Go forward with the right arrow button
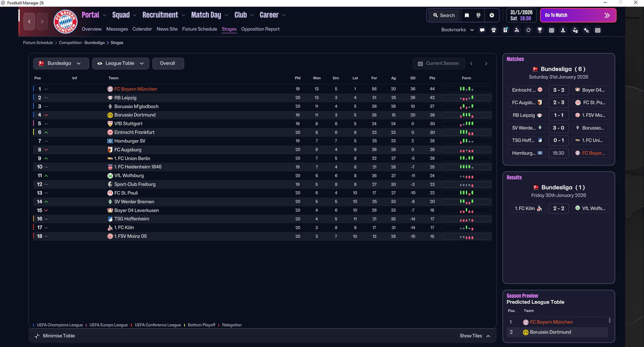 click(42, 22)
